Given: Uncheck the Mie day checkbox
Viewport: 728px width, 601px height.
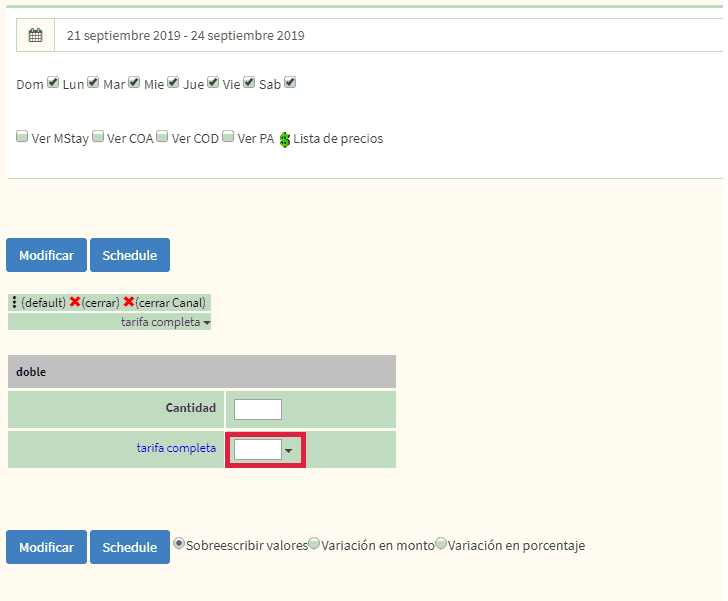Looking at the screenshot, I should point(173,83).
